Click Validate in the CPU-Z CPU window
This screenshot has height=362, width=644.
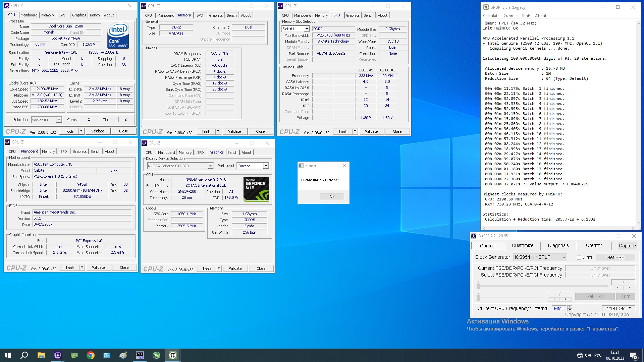pyautogui.click(x=98, y=131)
